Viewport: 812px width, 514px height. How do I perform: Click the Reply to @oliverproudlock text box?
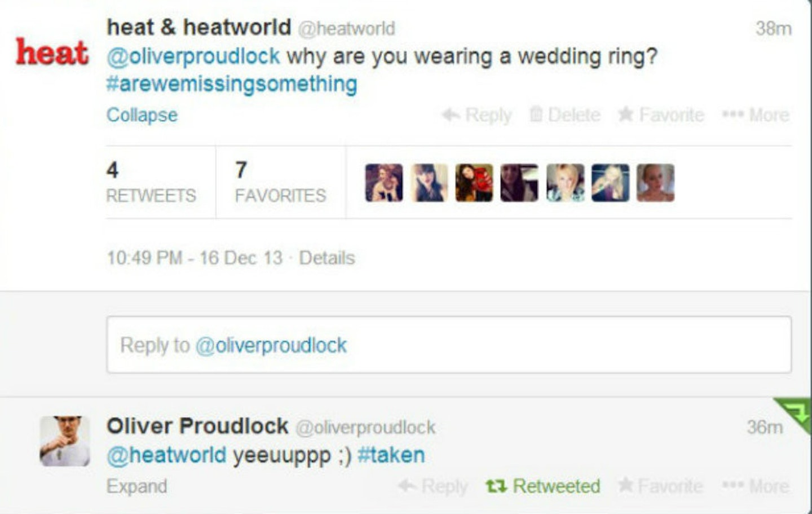pos(449,345)
